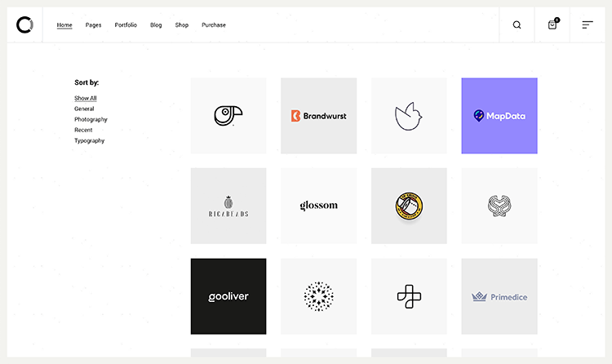
Task: Open the Portfolio menu
Action: coord(126,25)
